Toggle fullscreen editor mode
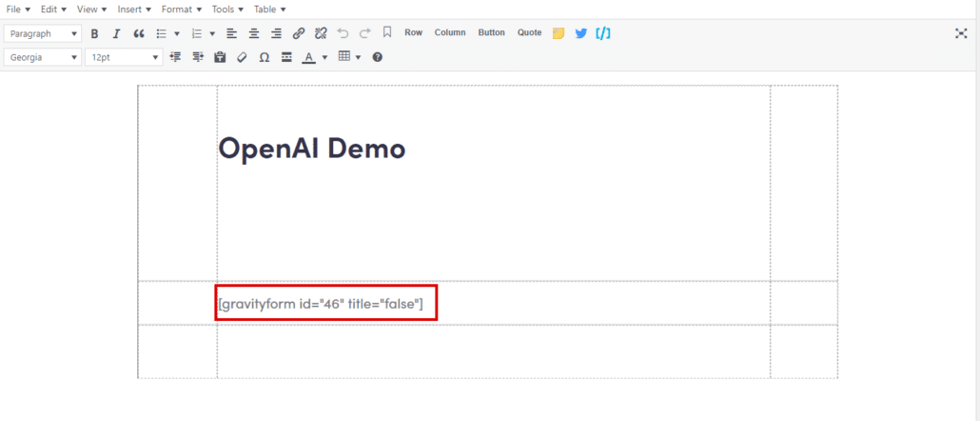This screenshot has height=421, width=980. (x=961, y=33)
